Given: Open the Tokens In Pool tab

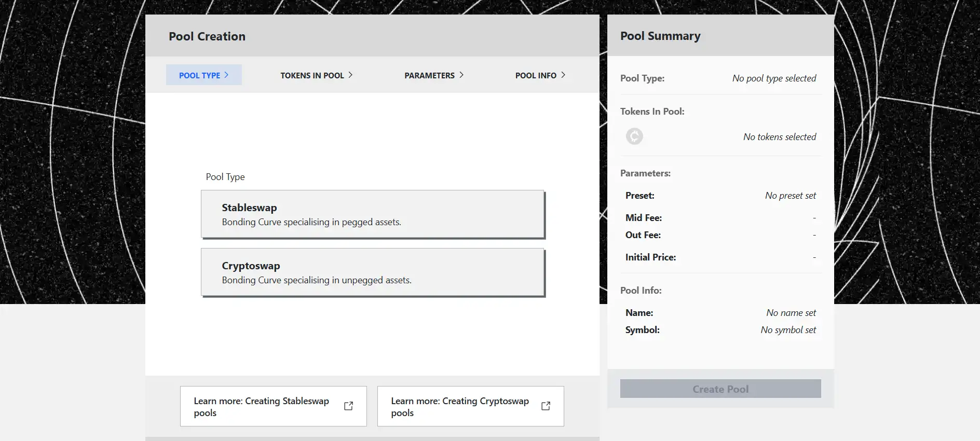Looking at the screenshot, I should click(x=312, y=75).
